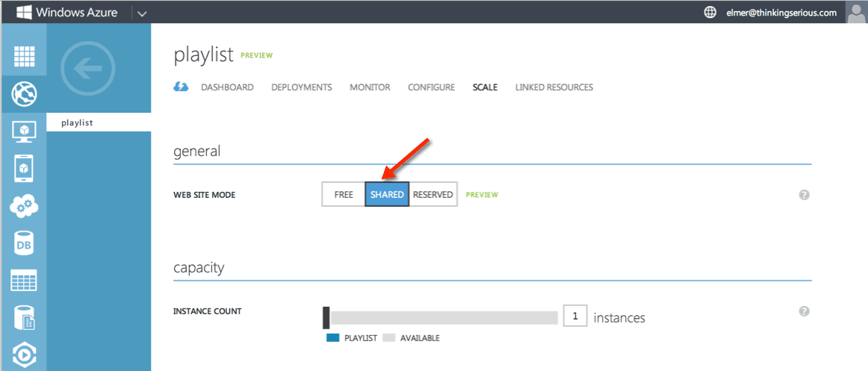Click the back arrow circle button
Screen dimensions: 868x371
(87, 69)
